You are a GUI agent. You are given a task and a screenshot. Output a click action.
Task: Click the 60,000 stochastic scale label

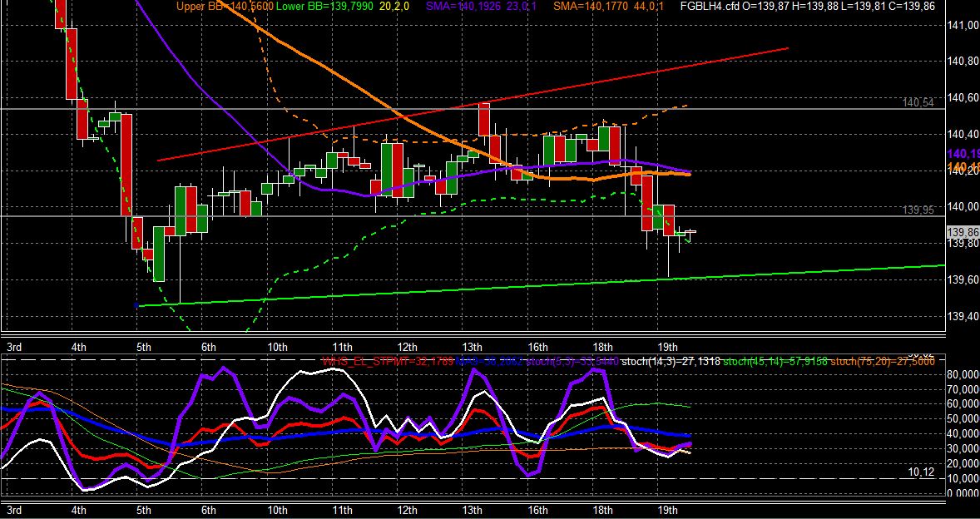pos(963,404)
